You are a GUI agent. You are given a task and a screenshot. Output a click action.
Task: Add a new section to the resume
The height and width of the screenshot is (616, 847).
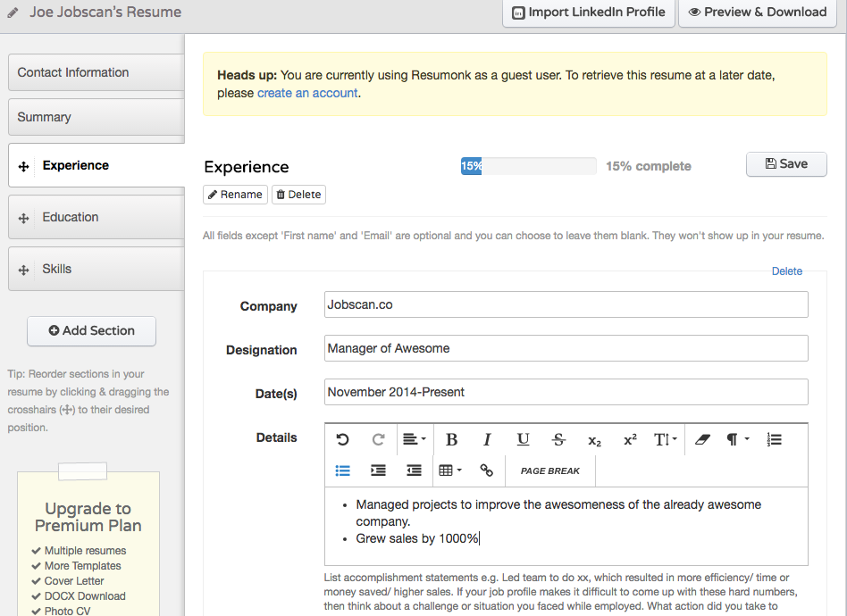(92, 331)
